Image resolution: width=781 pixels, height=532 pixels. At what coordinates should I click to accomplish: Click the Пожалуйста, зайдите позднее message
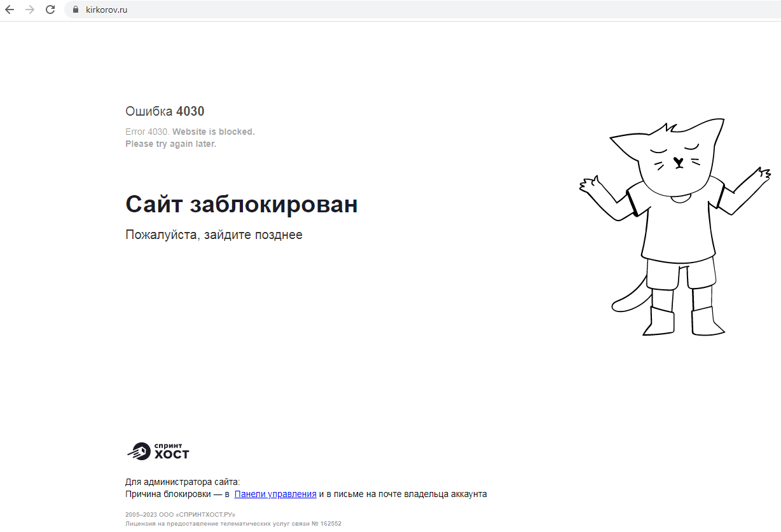point(214,235)
